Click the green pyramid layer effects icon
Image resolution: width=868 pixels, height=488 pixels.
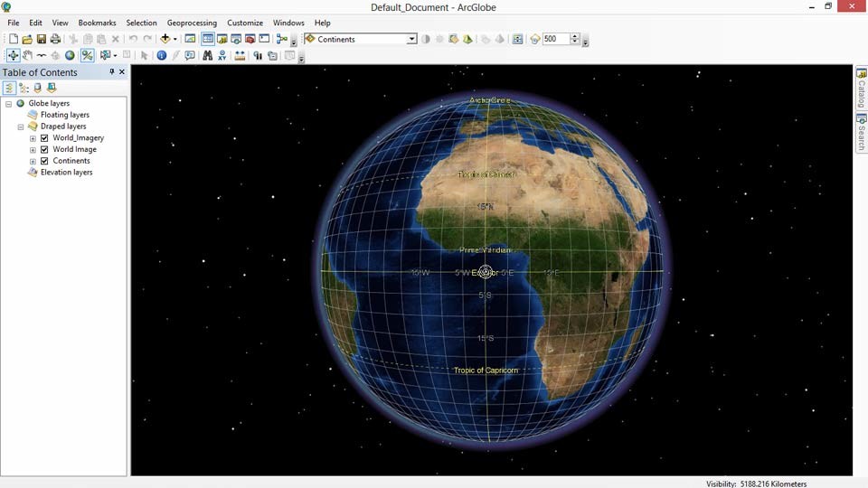tap(467, 39)
